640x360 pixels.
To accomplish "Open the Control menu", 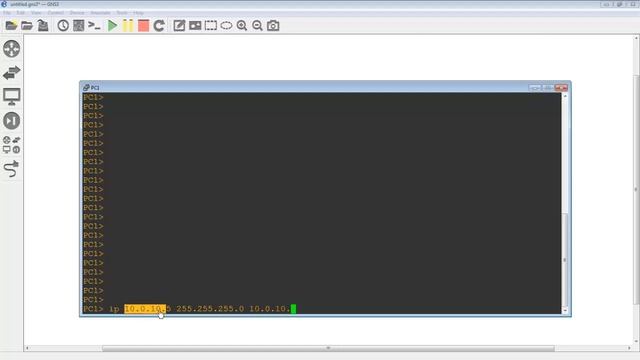I will pos(56,13).
